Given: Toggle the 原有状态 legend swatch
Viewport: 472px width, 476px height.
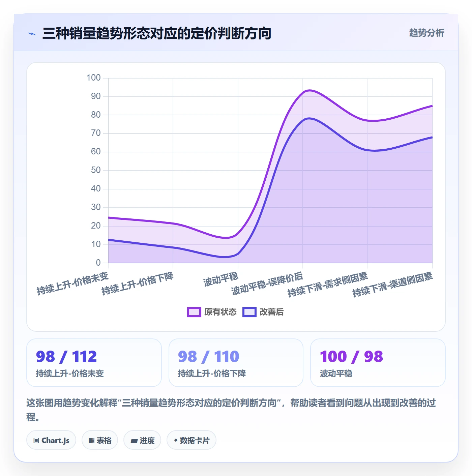Looking at the screenshot, I should pos(194,312).
